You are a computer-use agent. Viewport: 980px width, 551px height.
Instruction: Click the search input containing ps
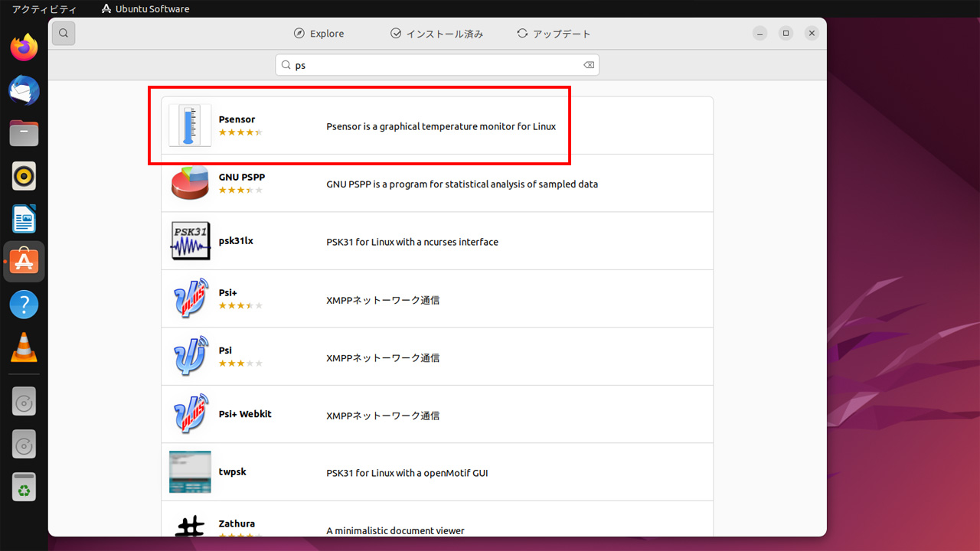[x=437, y=65]
